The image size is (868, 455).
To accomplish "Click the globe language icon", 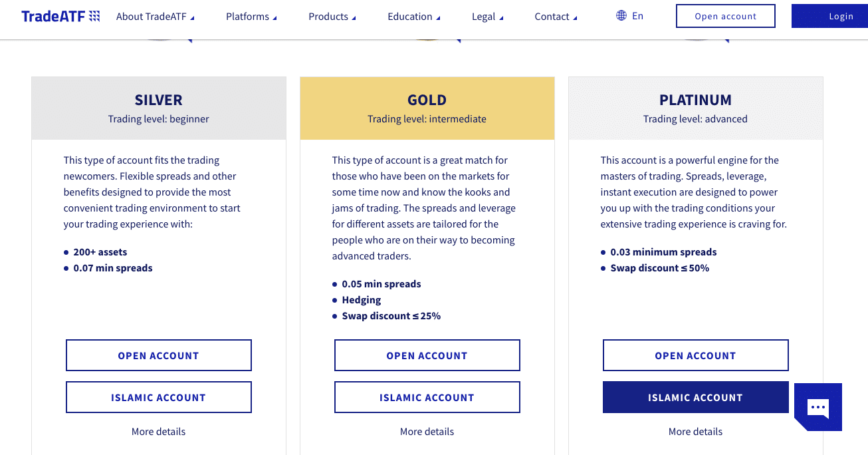I will pyautogui.click(x=621, y=15).
